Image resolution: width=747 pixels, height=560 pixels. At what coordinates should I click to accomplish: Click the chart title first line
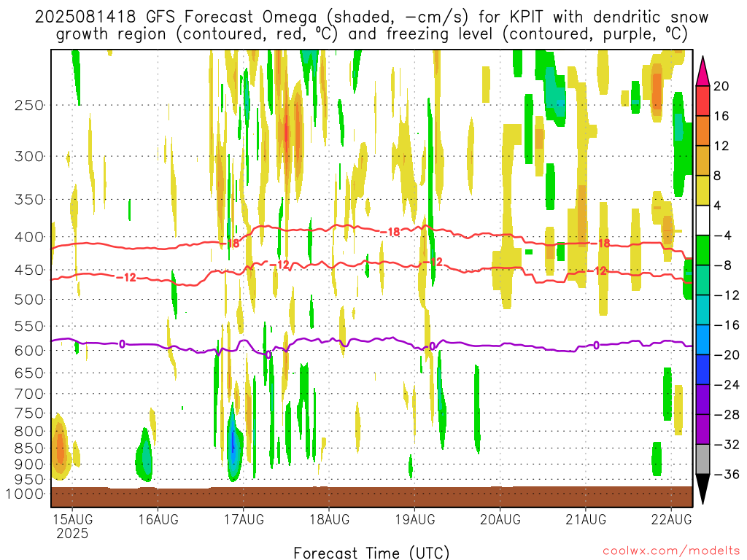[x=371, y=17]
